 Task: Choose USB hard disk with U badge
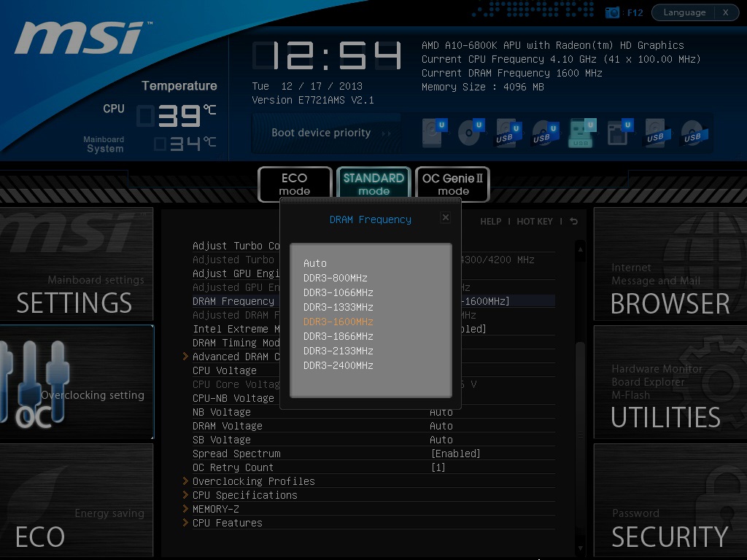[x=508, y=133]
